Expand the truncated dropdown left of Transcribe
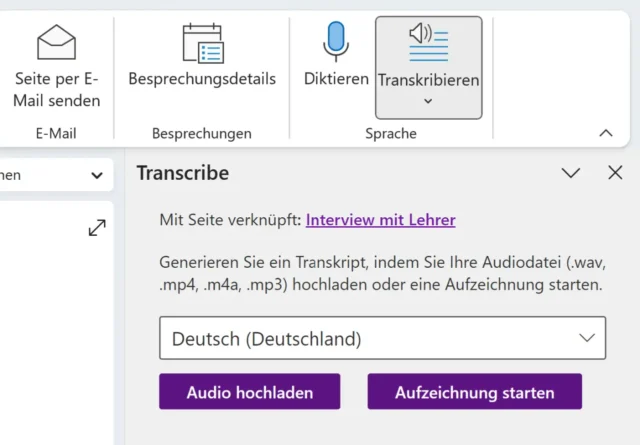This screenshot has width=640, height=445. point(95,175)
